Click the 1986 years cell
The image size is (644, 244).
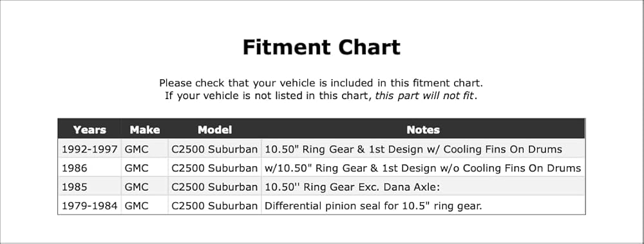click(90, 168)
